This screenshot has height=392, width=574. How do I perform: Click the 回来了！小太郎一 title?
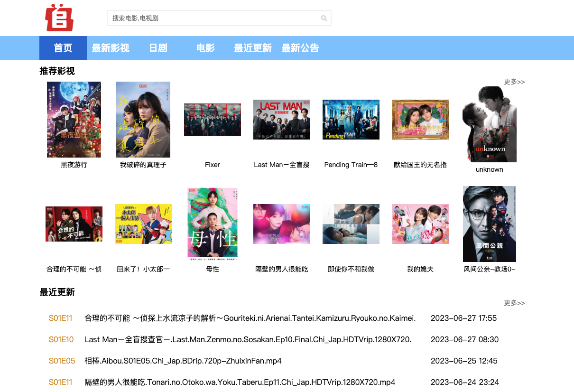143,269
